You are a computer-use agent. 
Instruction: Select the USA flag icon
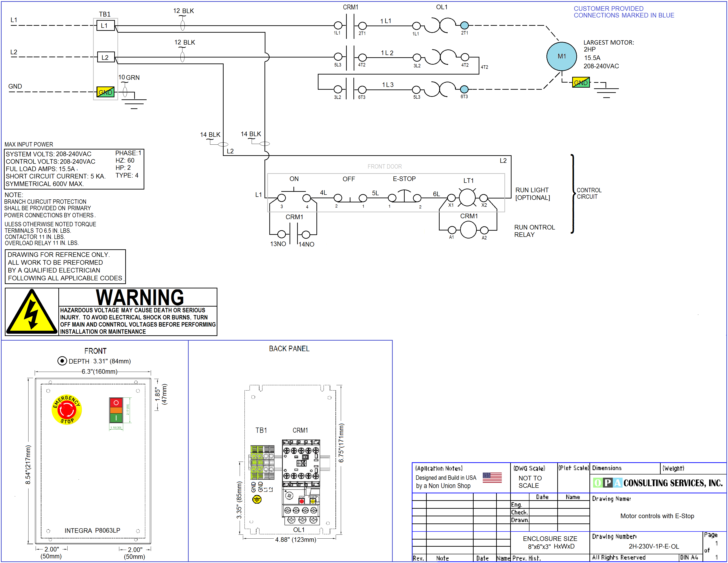tap(492, 478)
